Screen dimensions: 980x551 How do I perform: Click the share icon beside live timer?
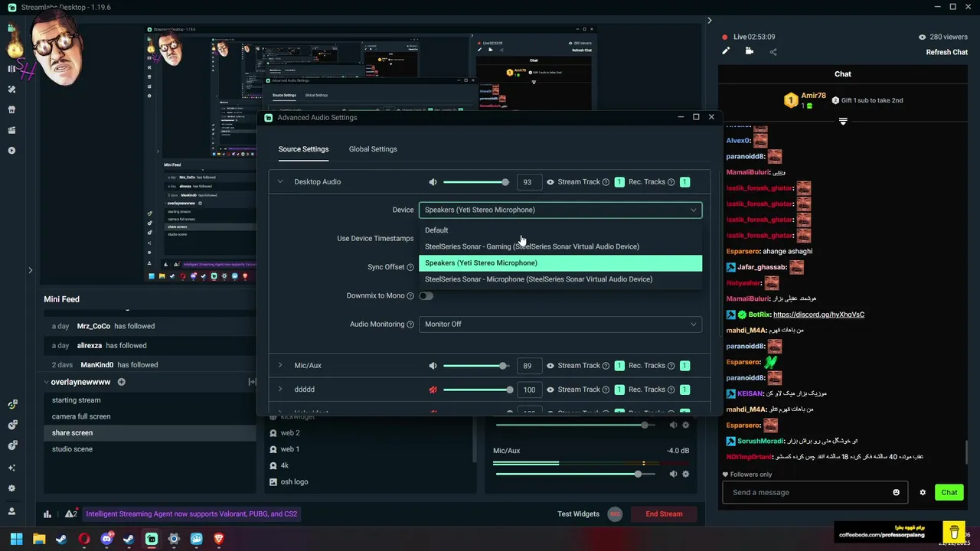[x=773, y=52]
